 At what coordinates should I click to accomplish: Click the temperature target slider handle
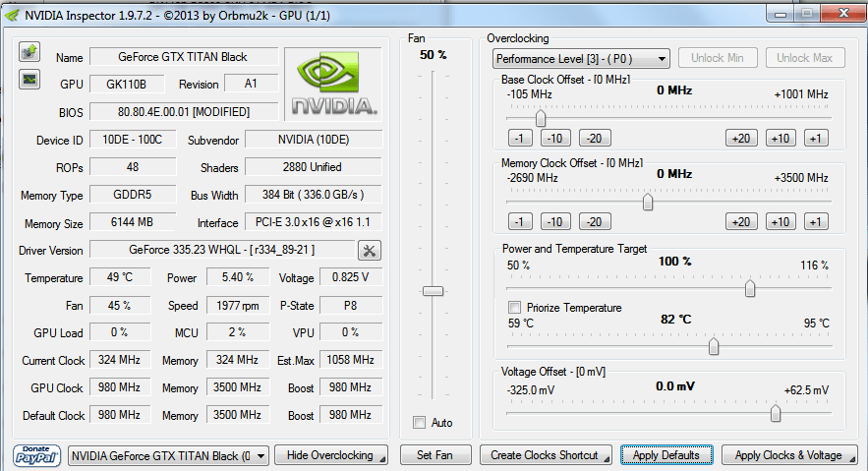(x=714, y=346)
